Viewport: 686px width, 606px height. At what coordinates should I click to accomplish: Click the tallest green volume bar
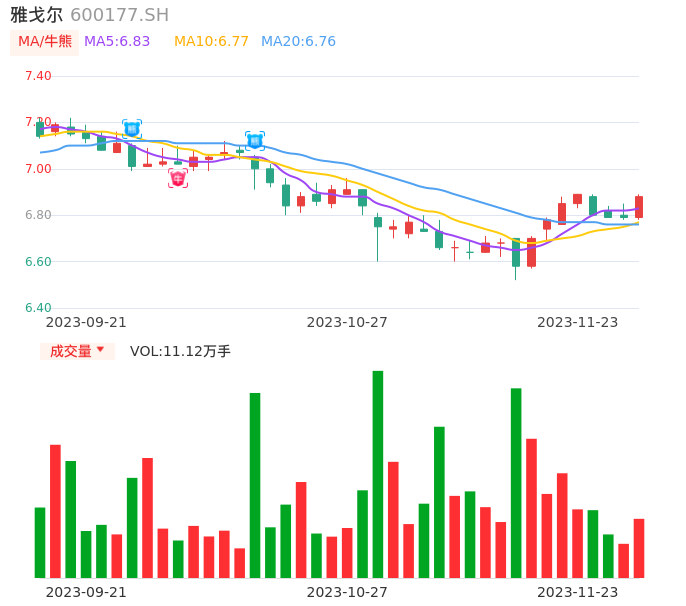[x=378, y=474]
